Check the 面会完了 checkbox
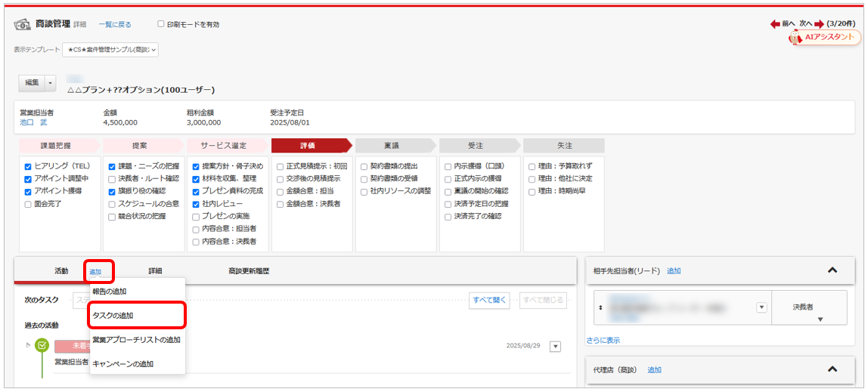Viewport: 868px width, 392px height. 28,204
